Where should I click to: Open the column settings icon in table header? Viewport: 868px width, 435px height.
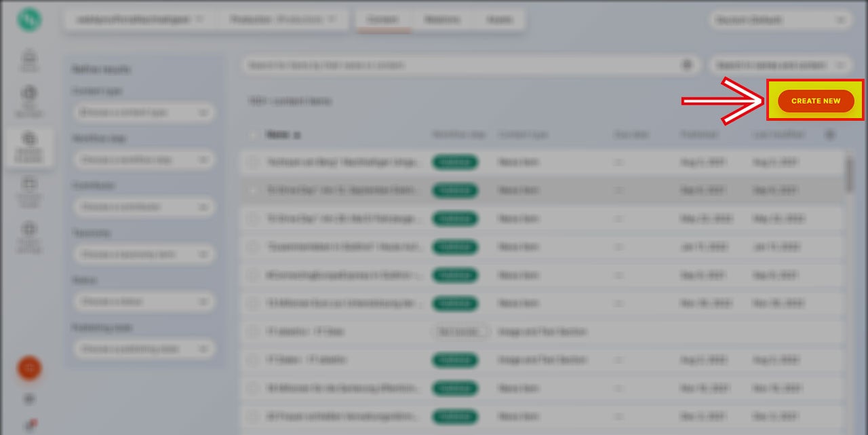(x=830, y=135)
